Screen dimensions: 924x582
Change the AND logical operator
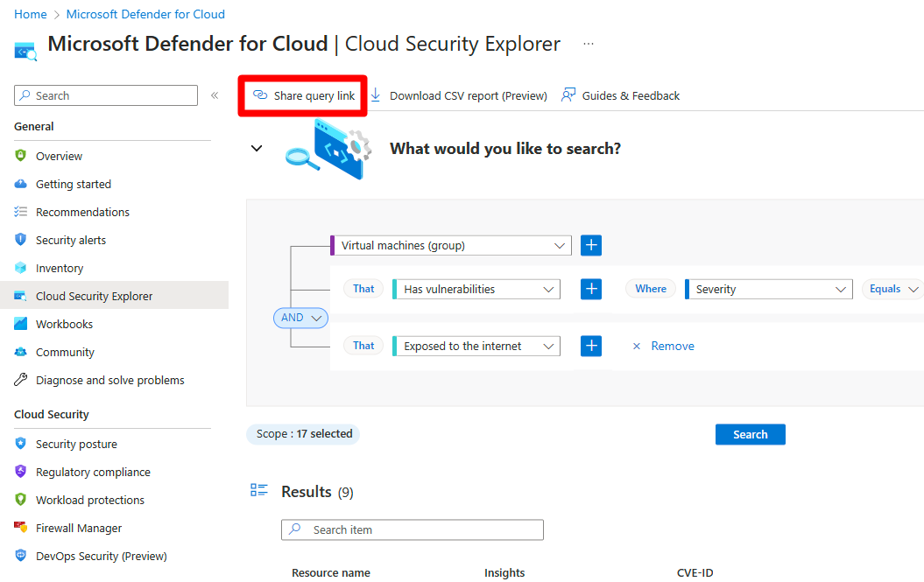300,318
